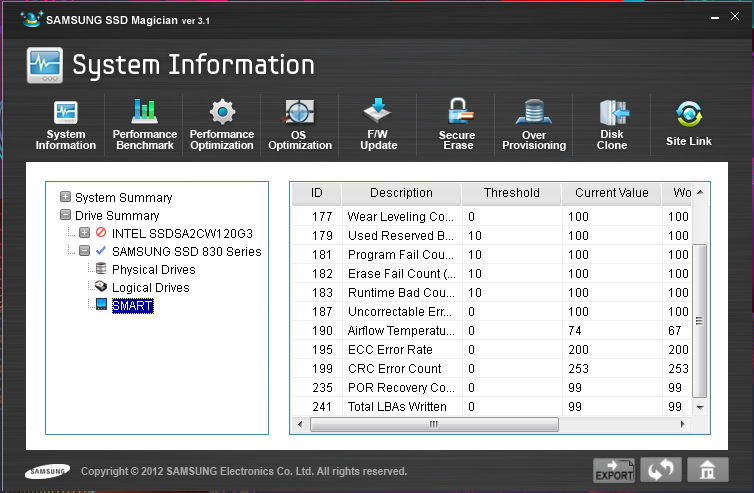Expand the System Summary tree node

tap(66, 198)
